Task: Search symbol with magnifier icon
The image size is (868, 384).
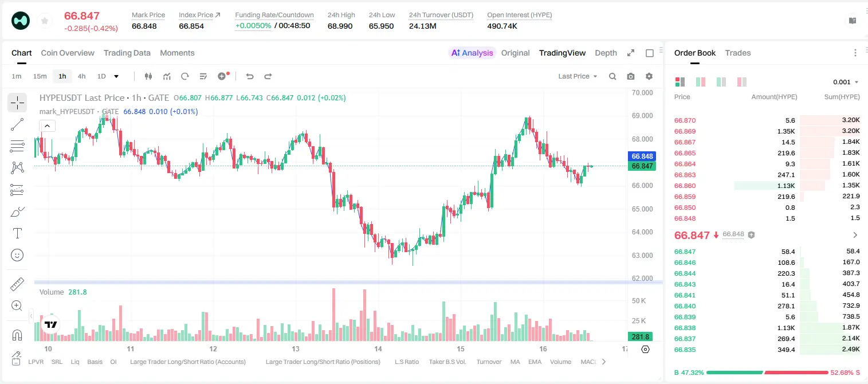Action: 612,76
